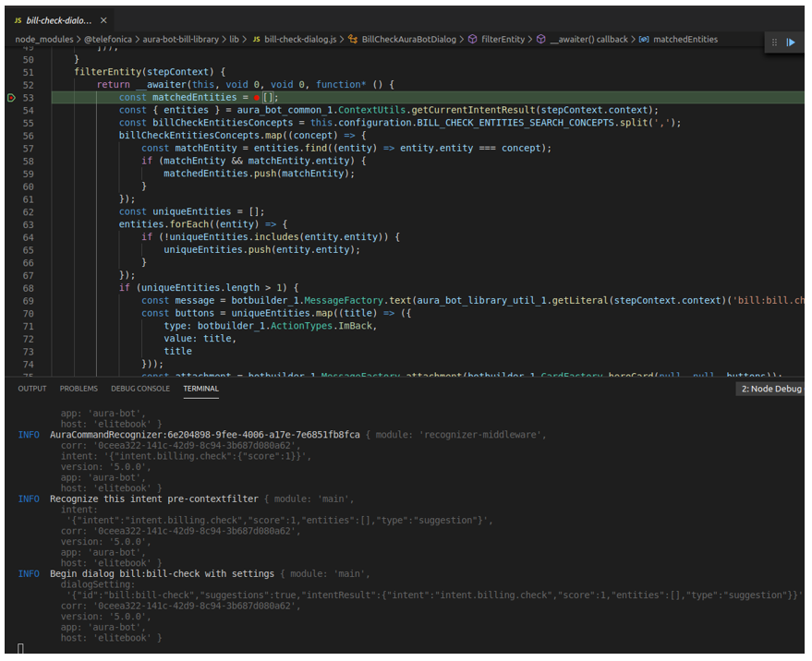Click 'ActionTypes' on line 71
This screenshot has height=661, width=812.
click(301, 326)
